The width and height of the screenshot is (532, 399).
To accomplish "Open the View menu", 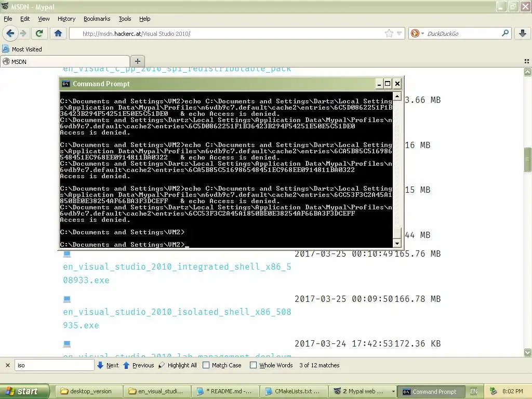I will [44, 19].
